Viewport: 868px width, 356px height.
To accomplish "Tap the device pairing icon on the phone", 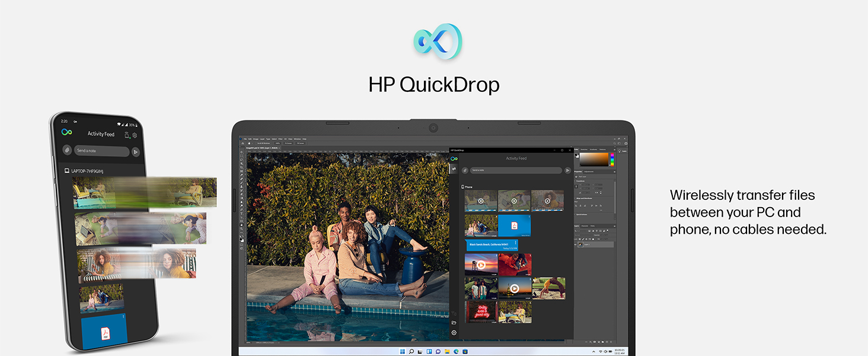I will coord(127,135).
